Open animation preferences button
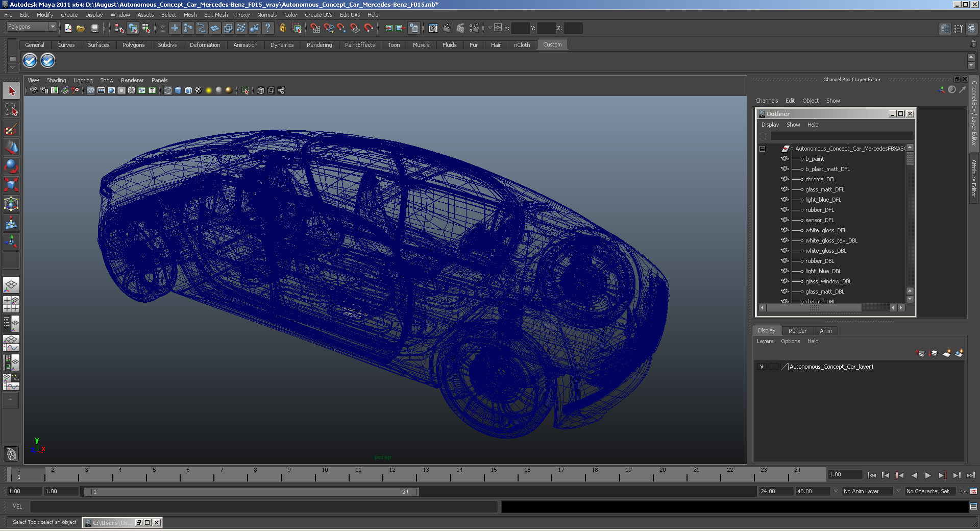The image size is (980, 531). pos(973,491)
